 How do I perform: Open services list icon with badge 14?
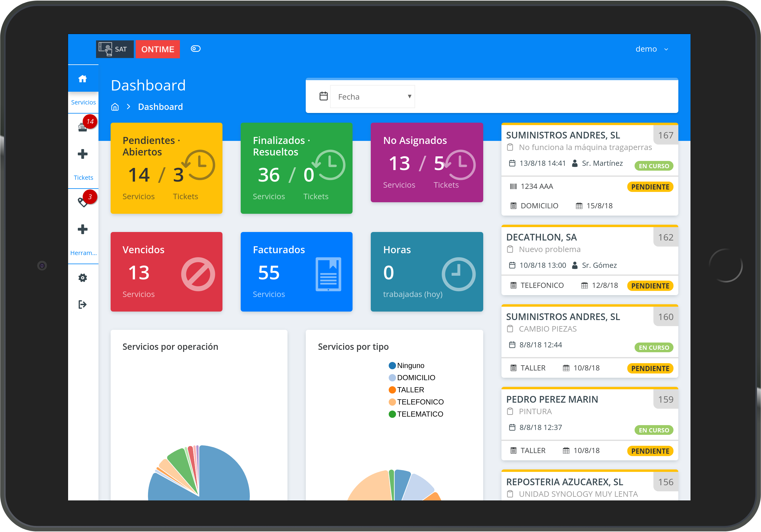coord(83,127)
